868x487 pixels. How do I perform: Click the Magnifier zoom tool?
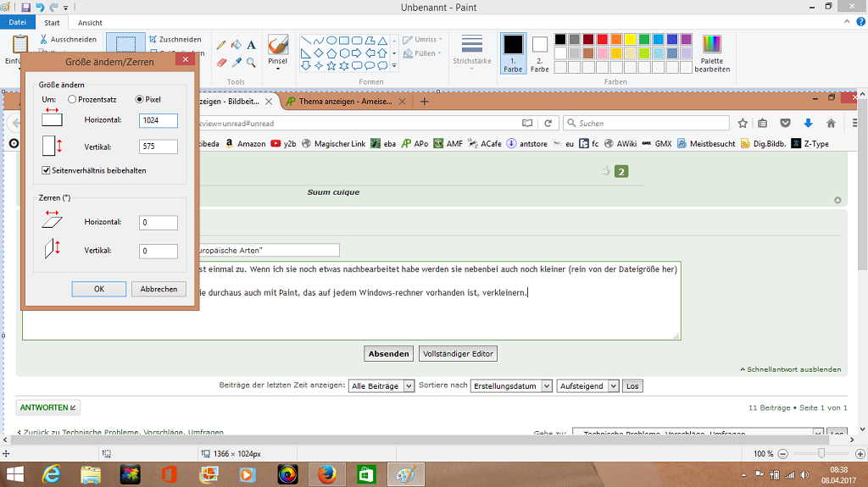pos(252,62)
